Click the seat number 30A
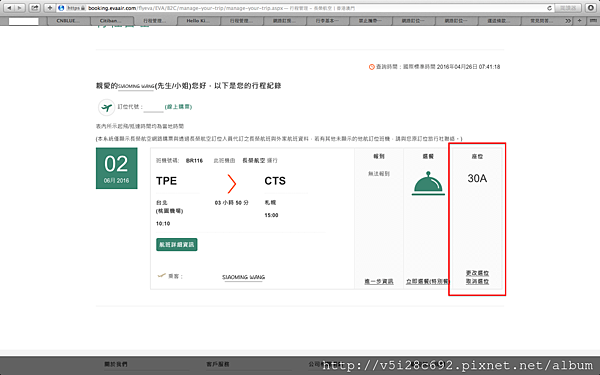This screenshot has width=600, height=375. click(x=477, y=178)
